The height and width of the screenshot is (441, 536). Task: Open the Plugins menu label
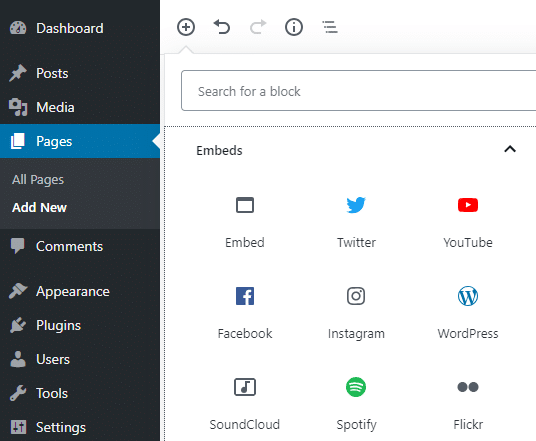[58, 326]
